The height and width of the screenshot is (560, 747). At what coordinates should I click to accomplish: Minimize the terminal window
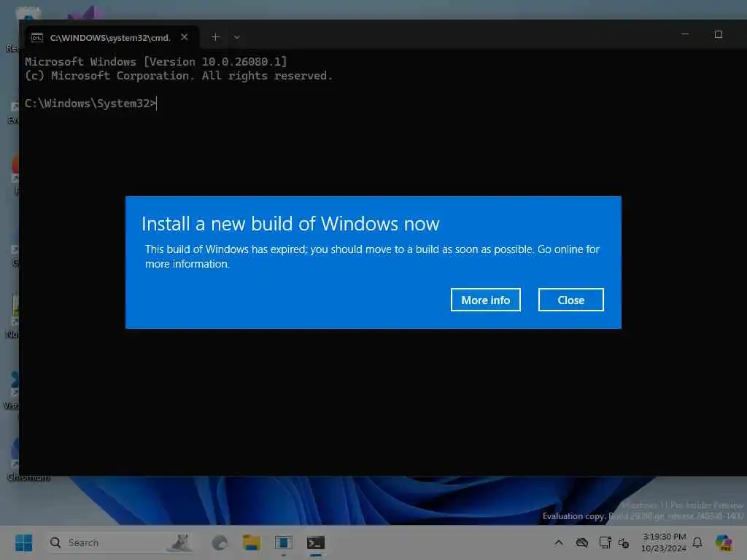tap(684, 34)
